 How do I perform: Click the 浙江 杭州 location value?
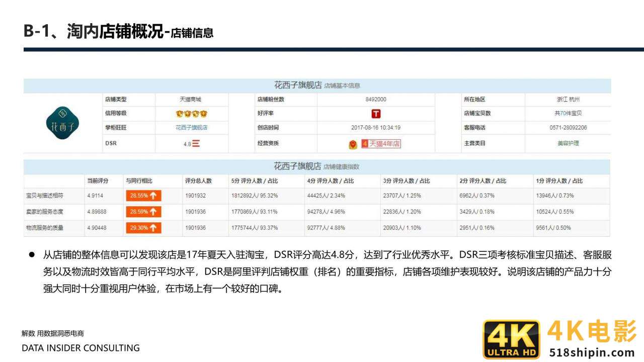pyautogui.click(x=568, y=100)
